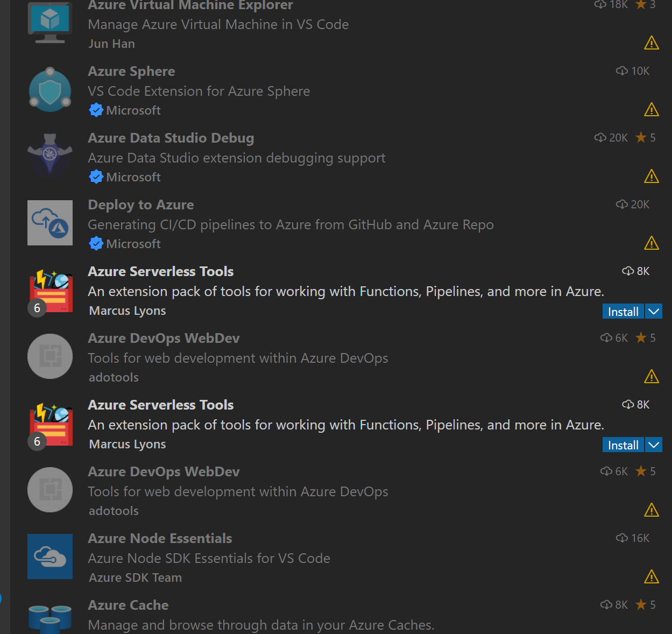This screenshot has width=672, height=634.
Task: Install the Azure Serverless Tools extension
Action: pyautogui.click(x=623, y=311)
